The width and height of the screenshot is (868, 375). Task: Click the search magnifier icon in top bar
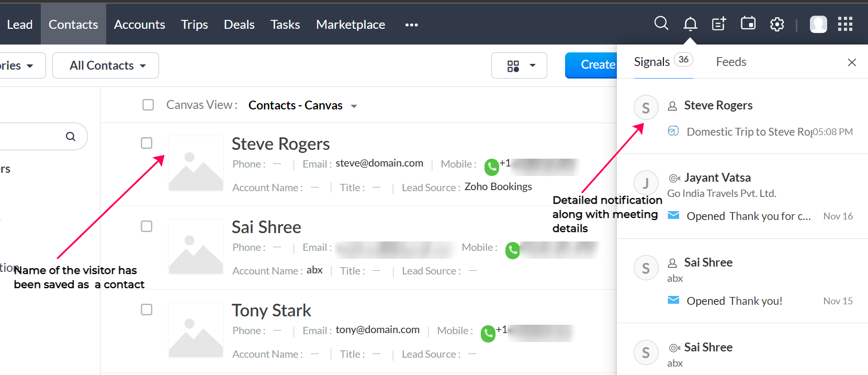[661, 24]
